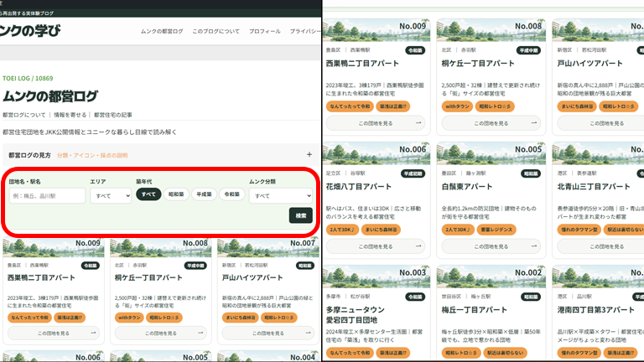
Task: Click 憧れのタワマン型 tag on 港南四丁目第3アパート
Action: click(x=579, y=353)
